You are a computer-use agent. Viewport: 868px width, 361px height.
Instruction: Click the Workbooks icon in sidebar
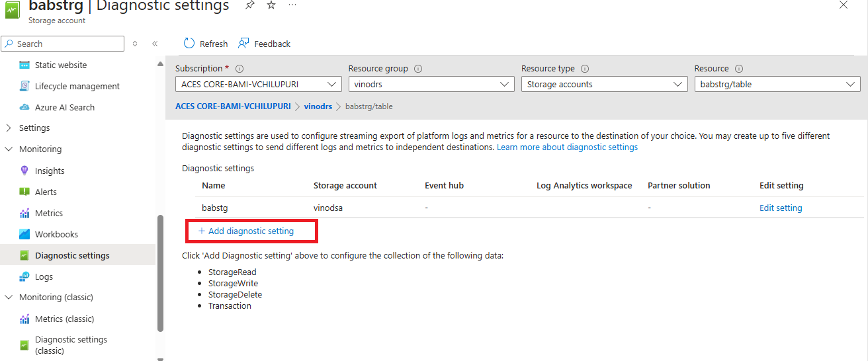click(x=24, y=234)
